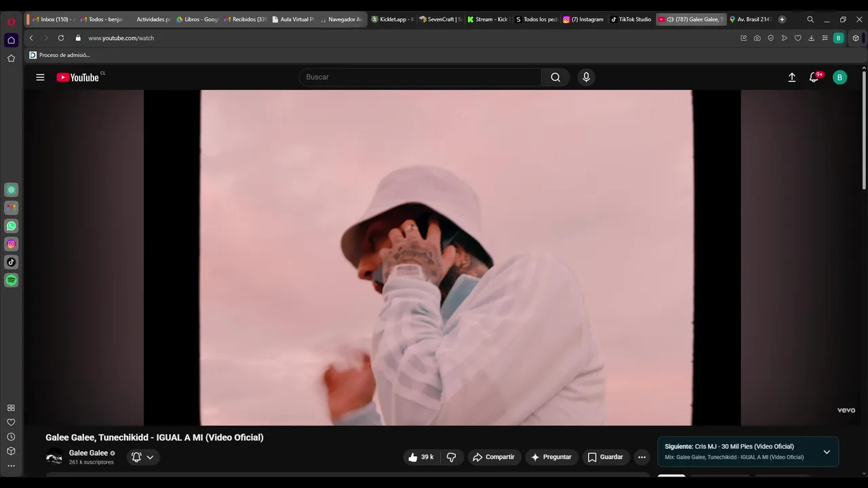Open the sidebar History clock icon
The height and width of the screenshot is (488, 868).
coord(11,437)
